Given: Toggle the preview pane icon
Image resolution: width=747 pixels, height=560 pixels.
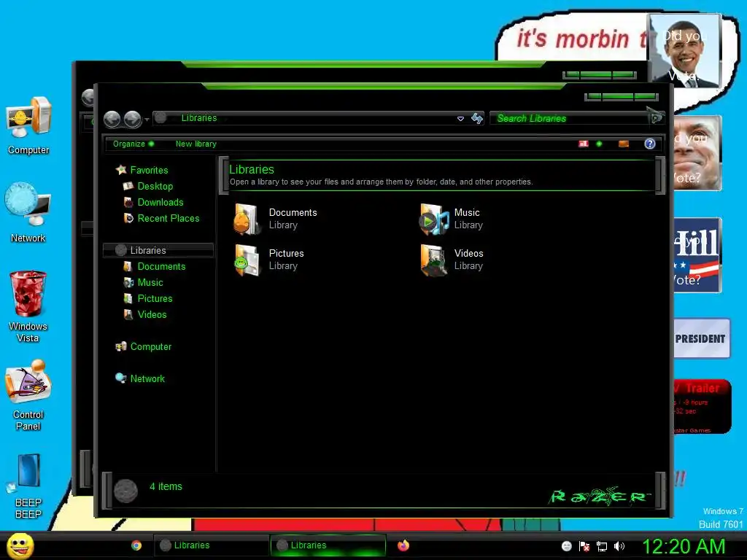Looking at the screenshot, I should (x=623, y=144).
